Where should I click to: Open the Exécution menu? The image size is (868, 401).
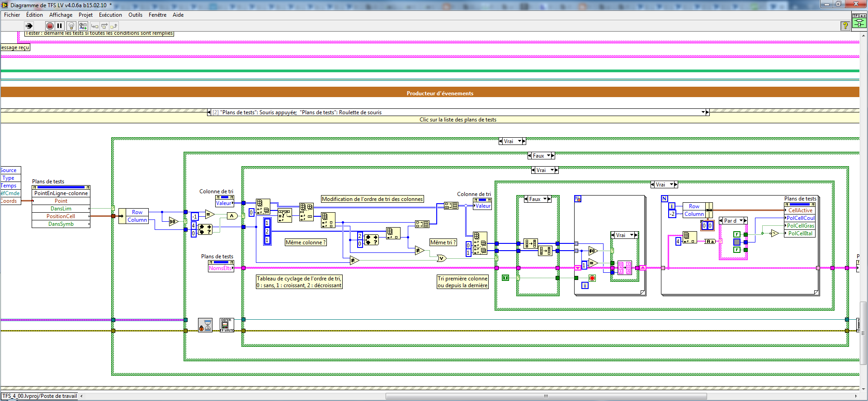(110, 15)
